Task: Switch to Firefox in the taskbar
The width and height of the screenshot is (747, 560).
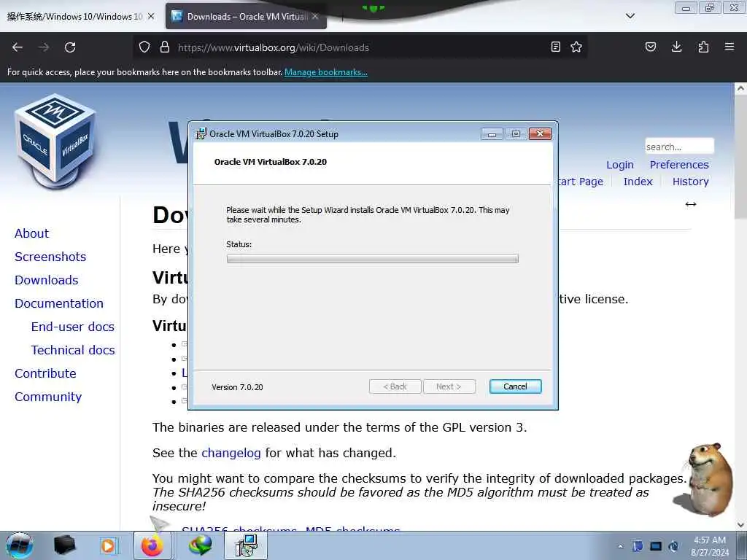Action: (x=152, y=545)
